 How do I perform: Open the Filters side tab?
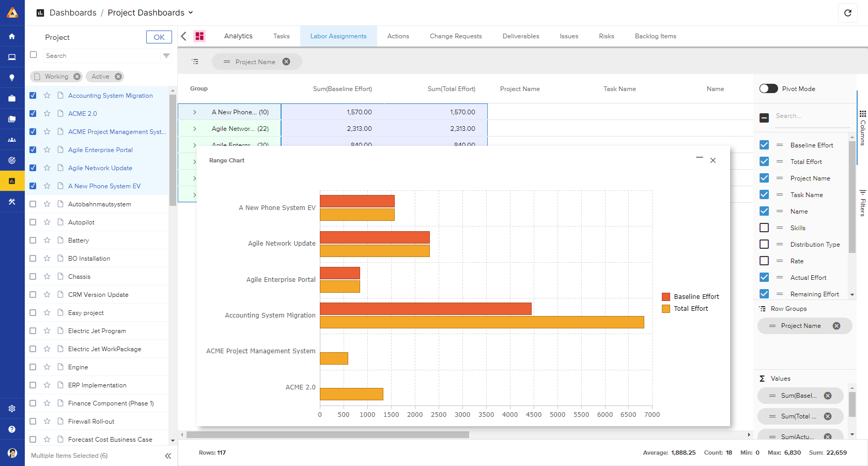(x=862, y=203)
